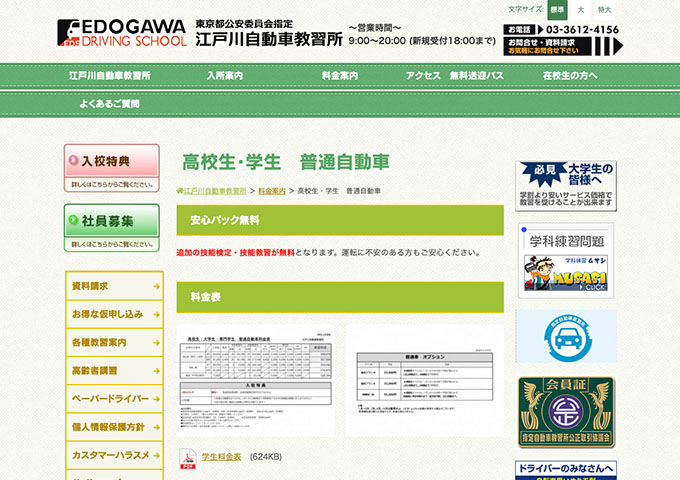Click the home icon in the breadcrumb
This screenshot has width=680, height=480.
[x=180, y=191]
